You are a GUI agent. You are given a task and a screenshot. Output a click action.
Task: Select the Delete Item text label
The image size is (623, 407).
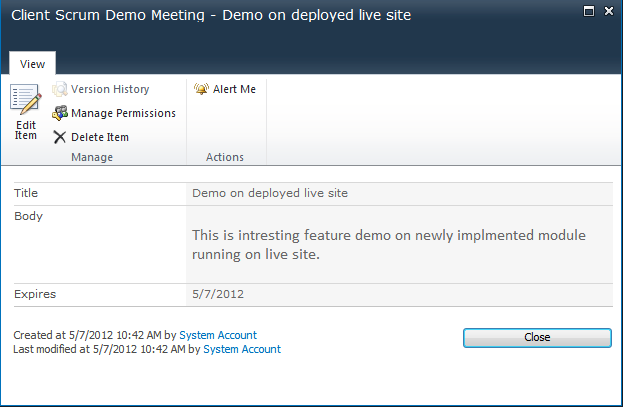click(x=100, y=137)
